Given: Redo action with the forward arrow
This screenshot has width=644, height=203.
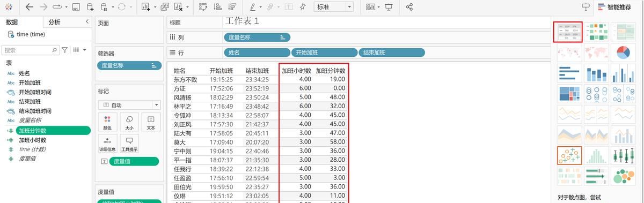Looking at the screenshot, I should pyautogui.click(x=43, y=7).
